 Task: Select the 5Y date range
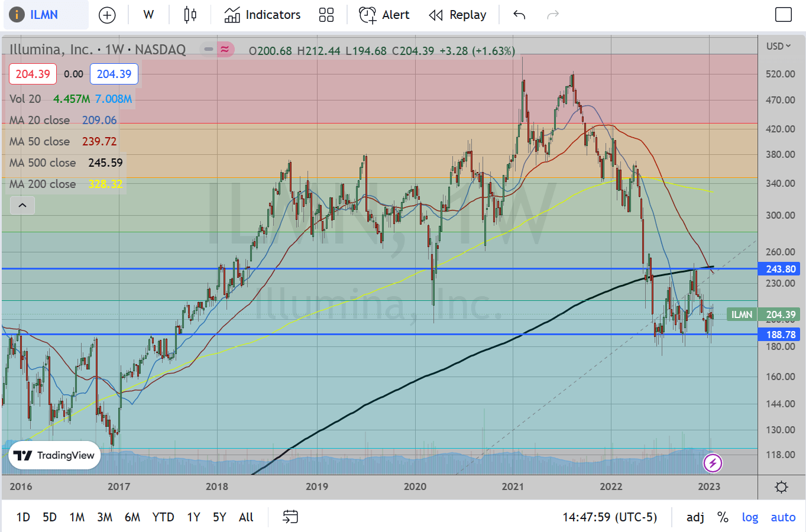(x=219, y=517)
